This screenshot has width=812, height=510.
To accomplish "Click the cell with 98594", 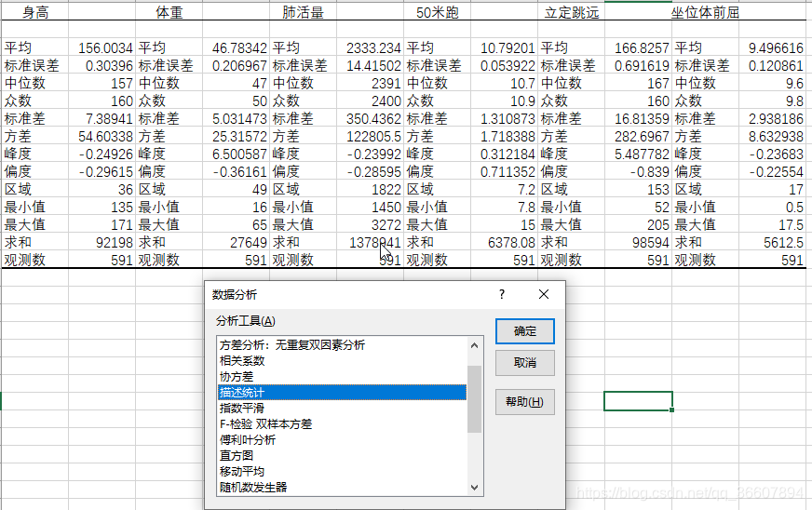I will pos(639,242).
